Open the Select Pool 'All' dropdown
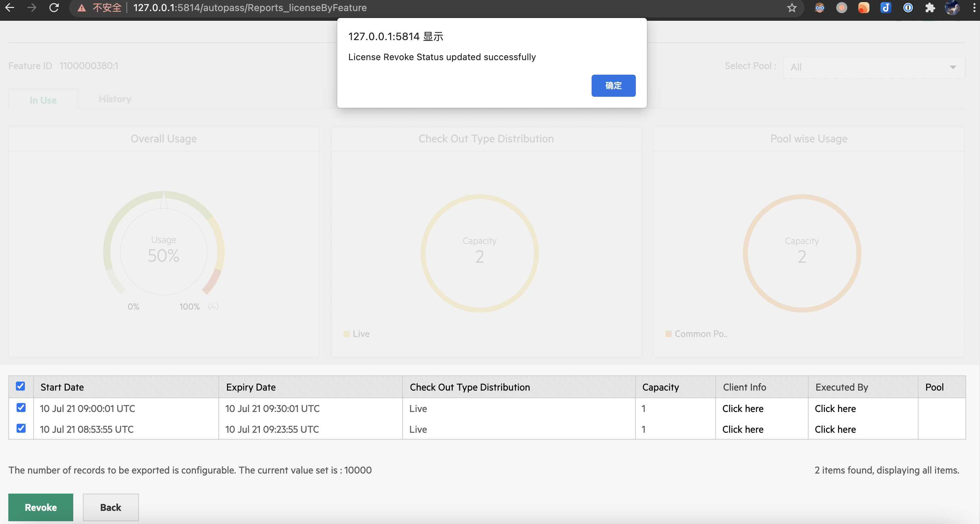The width and height of the screenshot is (980, 524). coord(874,67)
